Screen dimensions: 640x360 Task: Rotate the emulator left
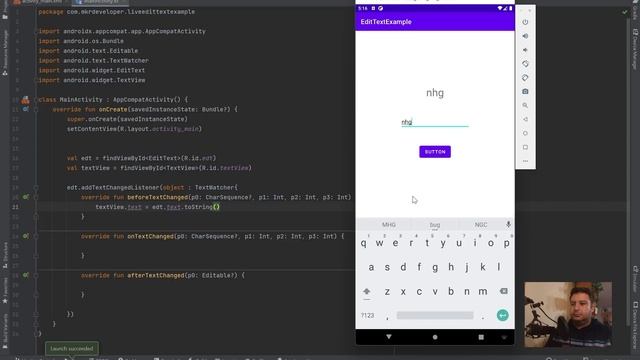[x=525, y=64]
